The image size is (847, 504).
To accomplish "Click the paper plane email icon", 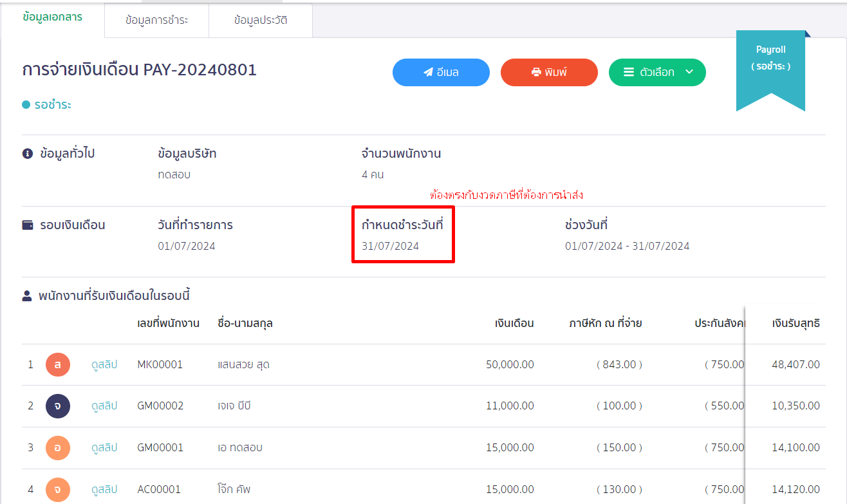I will pos(428,72).
